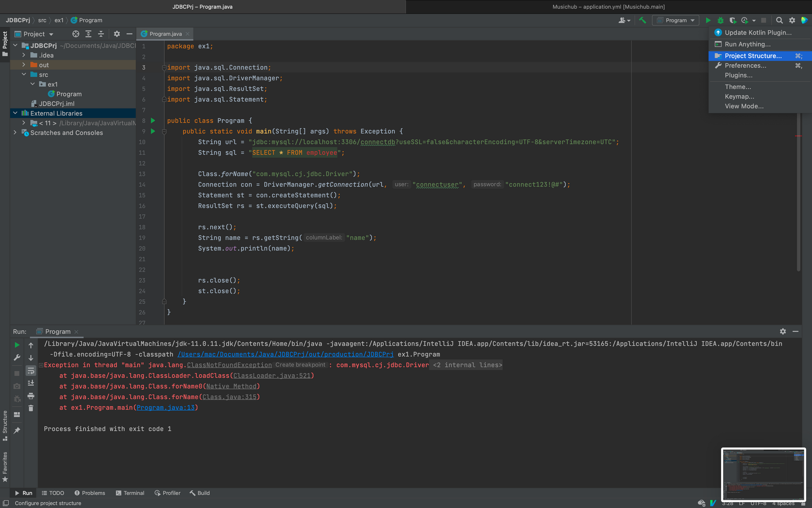
Task: Toggle soft-wrap in Run console
Action: point(31,371)
